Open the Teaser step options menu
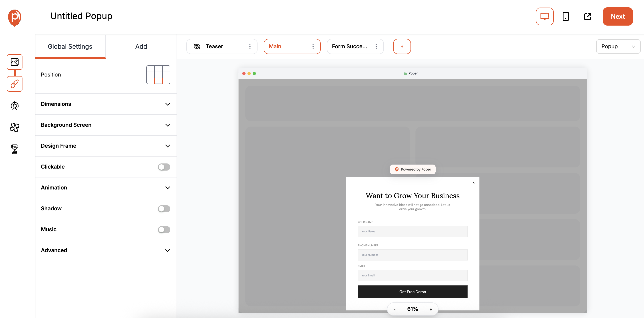 (x=250, y=46)
